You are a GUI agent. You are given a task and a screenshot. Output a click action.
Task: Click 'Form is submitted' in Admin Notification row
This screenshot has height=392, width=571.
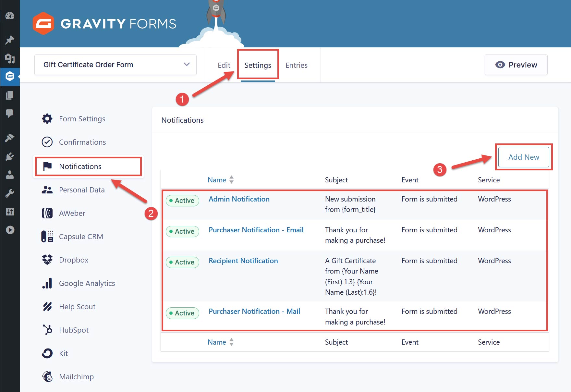[x=429, y=199]
